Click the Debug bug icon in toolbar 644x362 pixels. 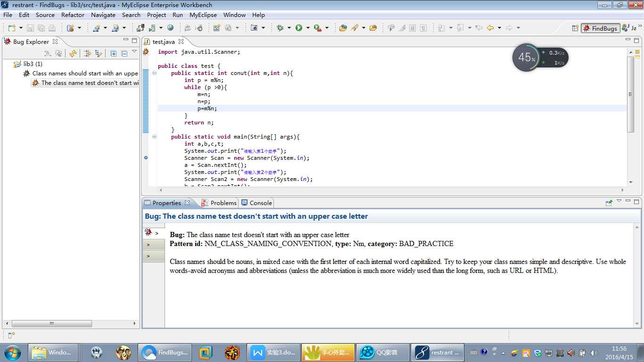[280, 28]
